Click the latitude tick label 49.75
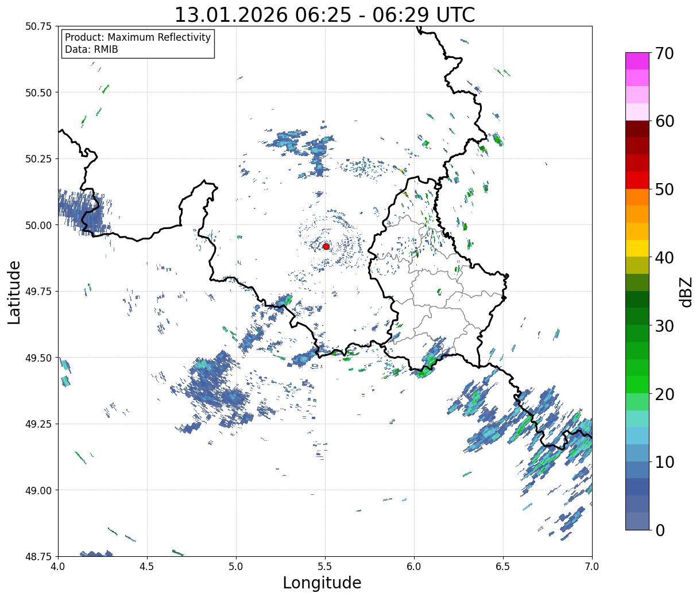700x597 pixels. point(38,292)
